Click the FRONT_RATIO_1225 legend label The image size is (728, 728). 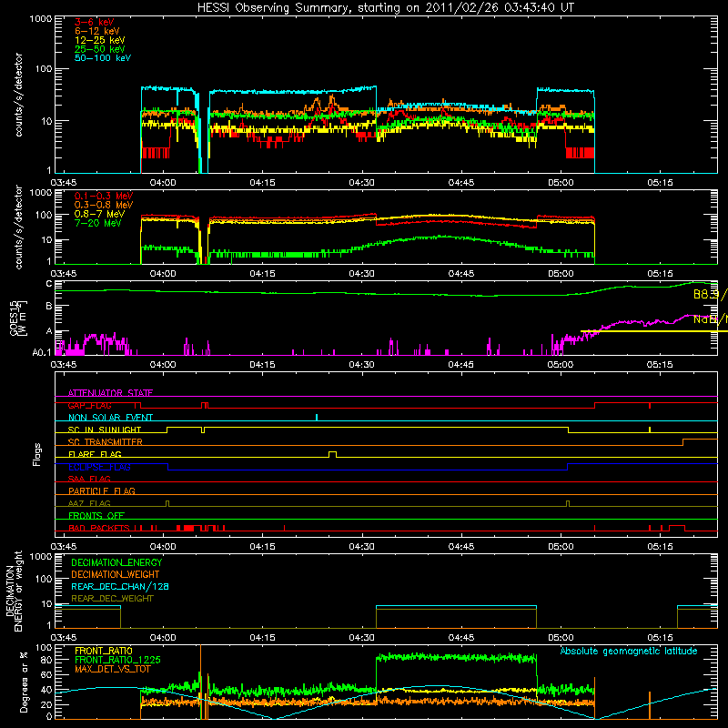[117, 660]
